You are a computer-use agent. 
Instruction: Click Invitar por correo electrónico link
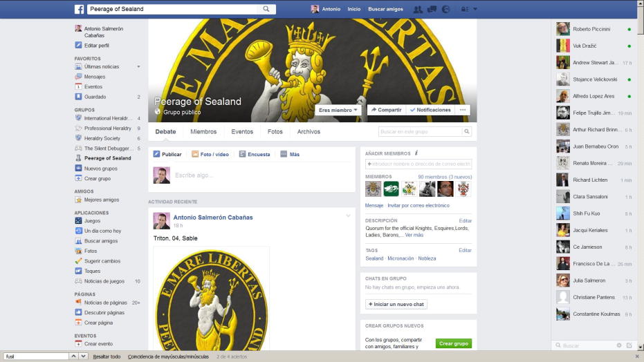[x=418, y=205]
